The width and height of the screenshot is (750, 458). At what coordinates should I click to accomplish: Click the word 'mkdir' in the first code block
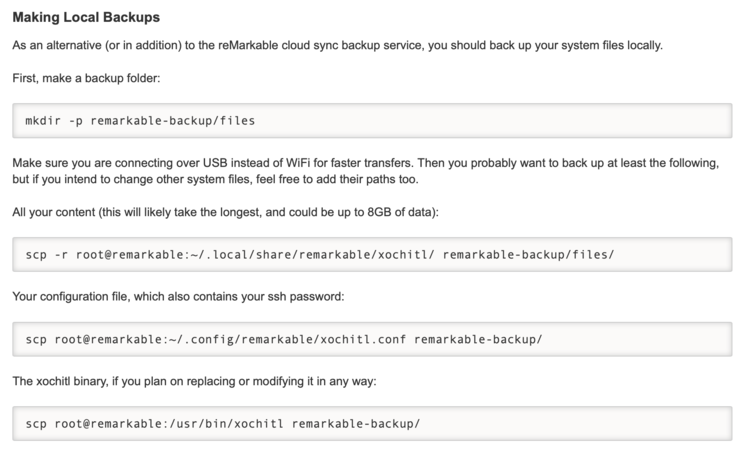(44, 121)
